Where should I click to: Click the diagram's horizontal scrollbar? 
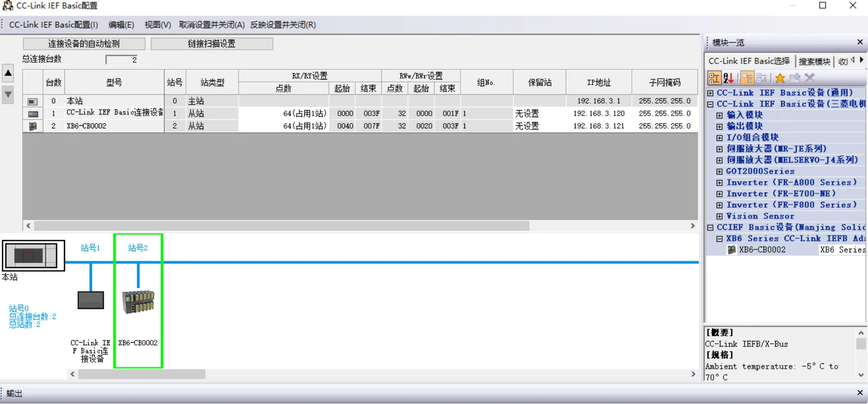coord(142,374)
